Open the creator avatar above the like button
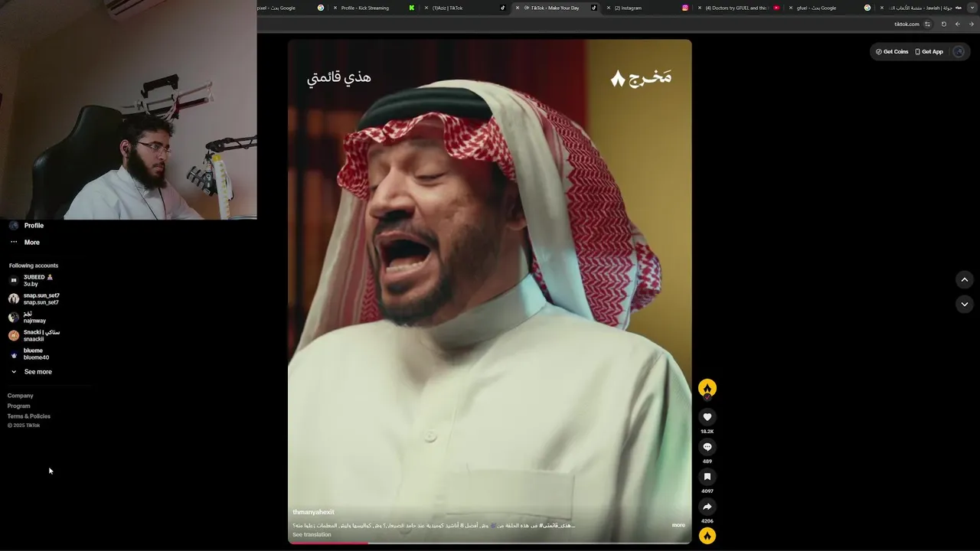This screenshot has height=551, width=980. point(707,388)
